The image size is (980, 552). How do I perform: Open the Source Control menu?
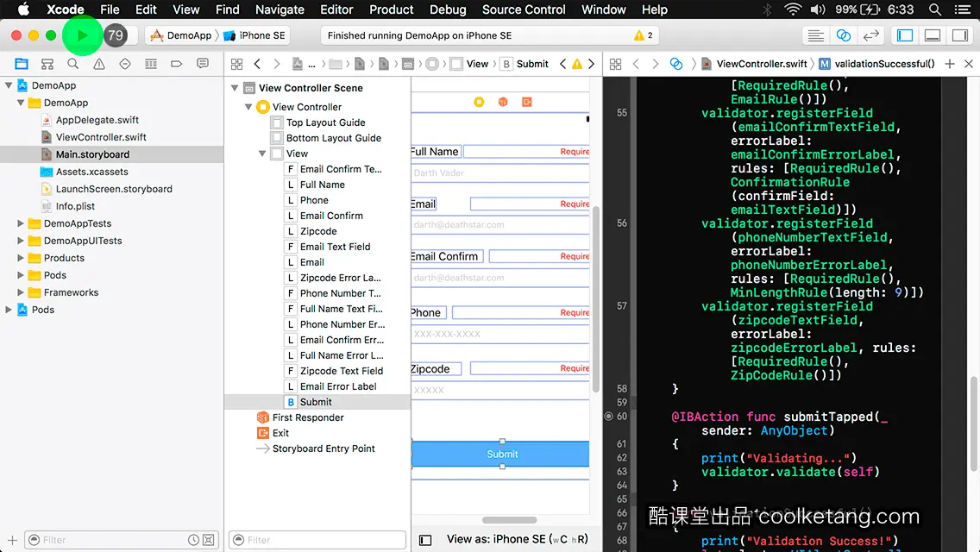(x=524, y=9)
